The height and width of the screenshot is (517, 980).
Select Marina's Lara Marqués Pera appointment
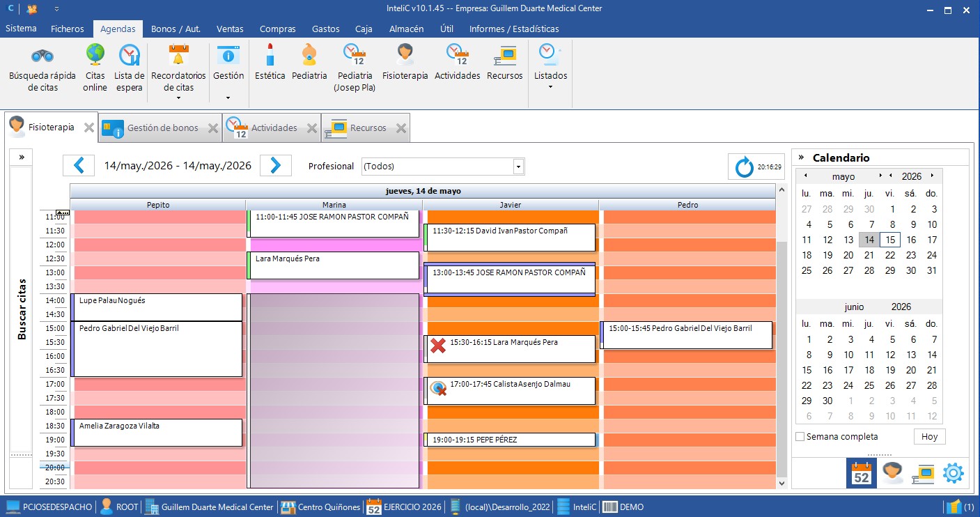click(x=333, y=265)
